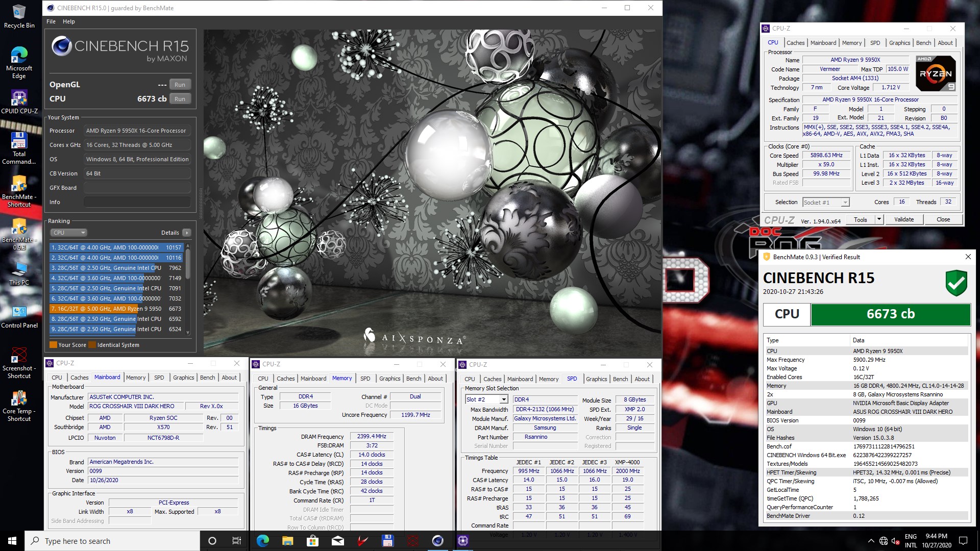Show hidden system tray icons
The image size is (980, 551).
(x=871, y=541)
